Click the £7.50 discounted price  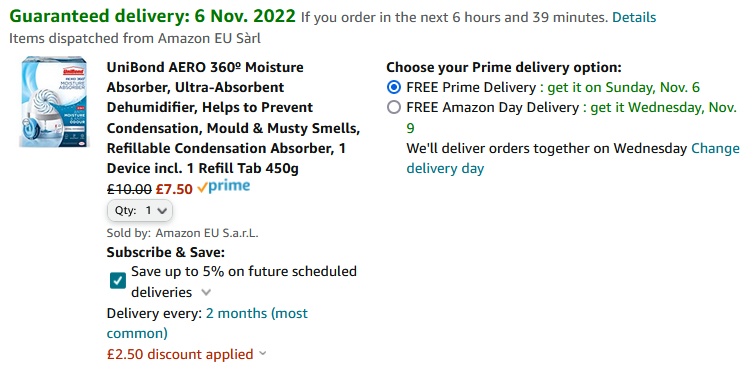pos(174,189)
